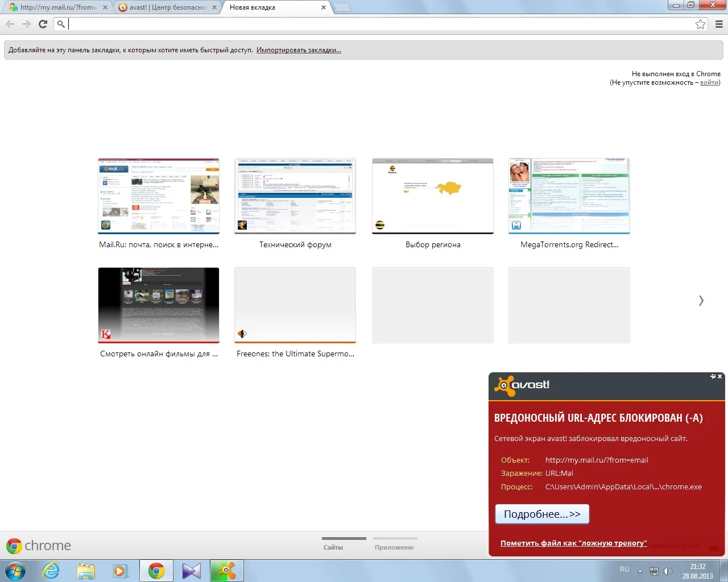
Task: Click the magnifier icon in the address bar
Action: 61,24
